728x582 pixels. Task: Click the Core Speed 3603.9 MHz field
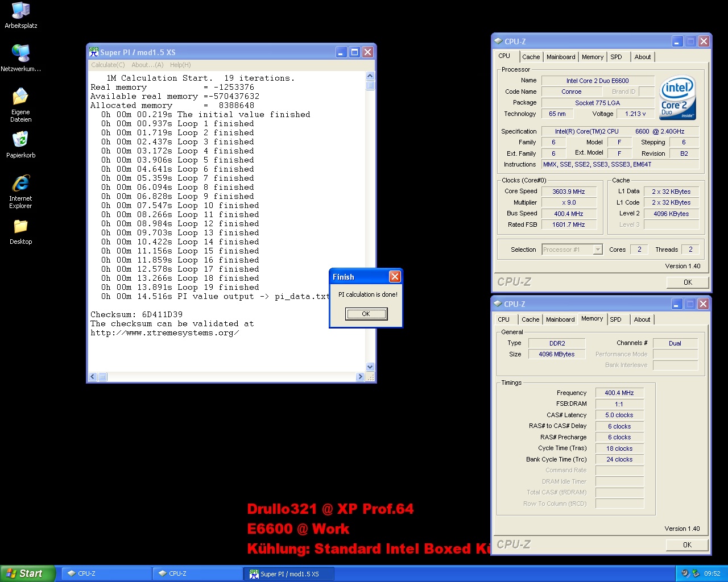[x=569, y=192]
